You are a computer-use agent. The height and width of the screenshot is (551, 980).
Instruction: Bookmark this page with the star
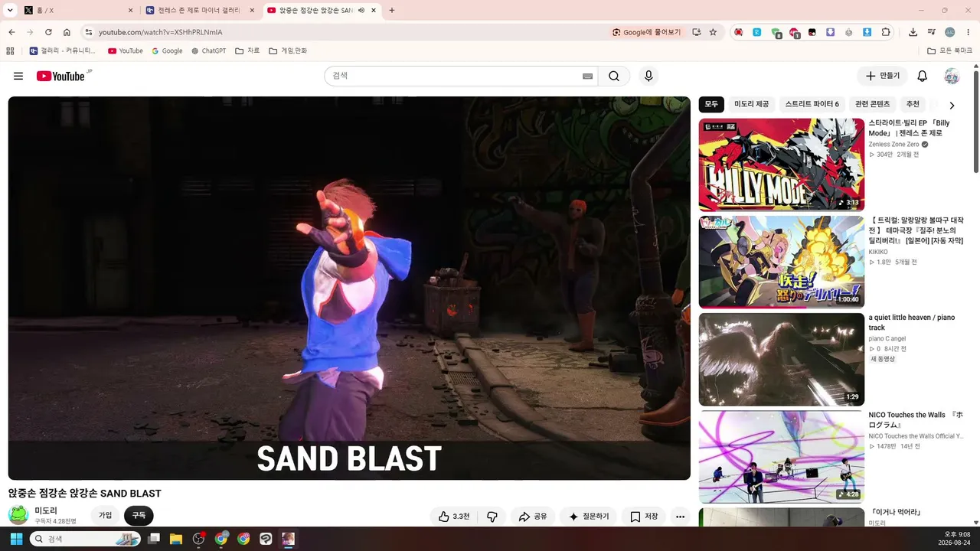coord(713,32)
